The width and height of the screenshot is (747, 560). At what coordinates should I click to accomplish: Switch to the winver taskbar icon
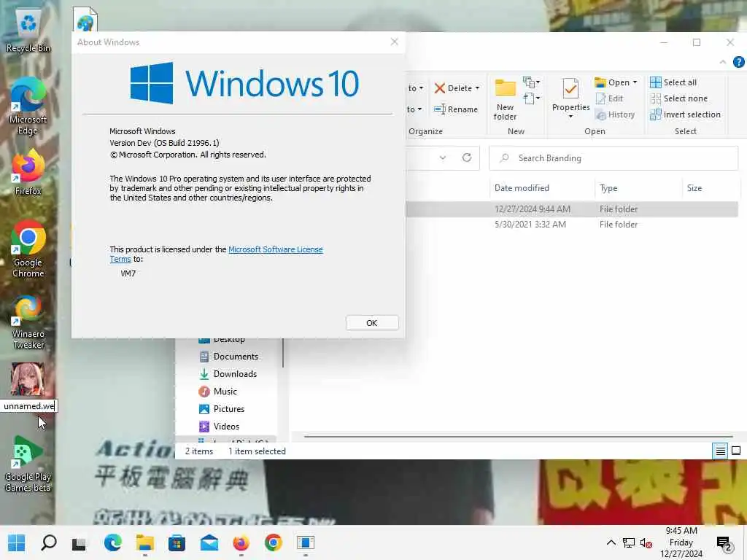click(306, 542)
